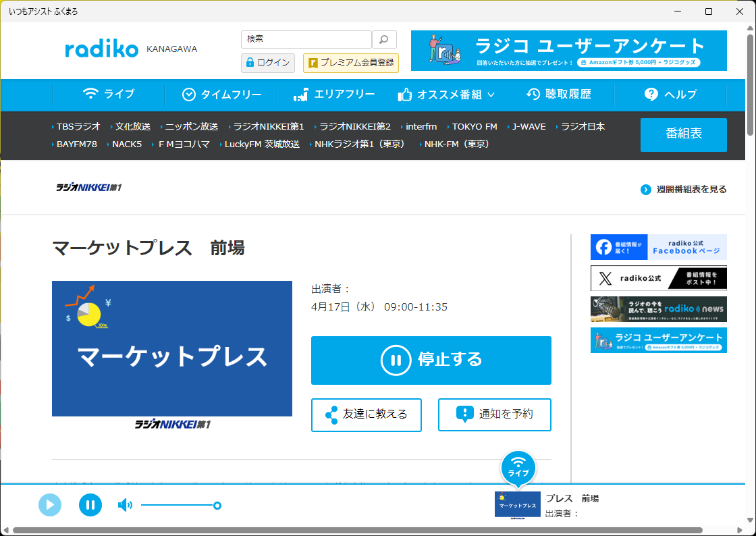The width and height of the screenshot is (756, 536).
Task: Open radiko official X banner
Action: [x=658, y=278]
